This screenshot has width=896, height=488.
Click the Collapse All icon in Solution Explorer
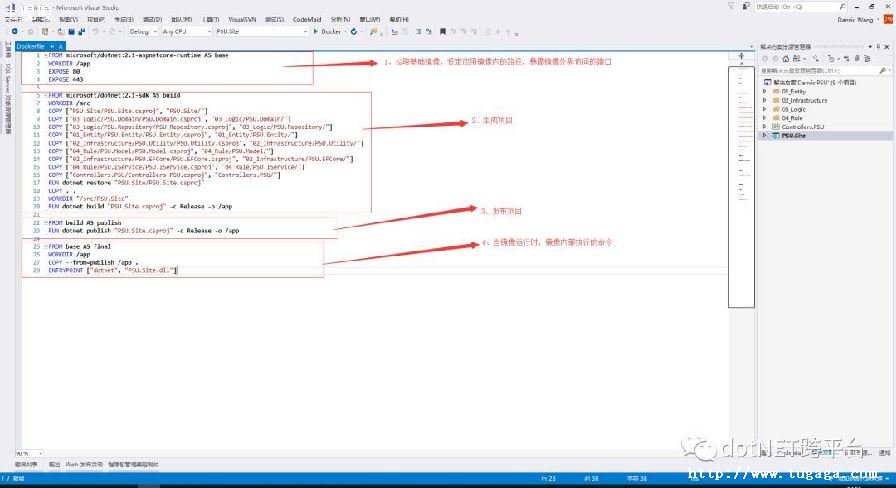coord(857,58)
